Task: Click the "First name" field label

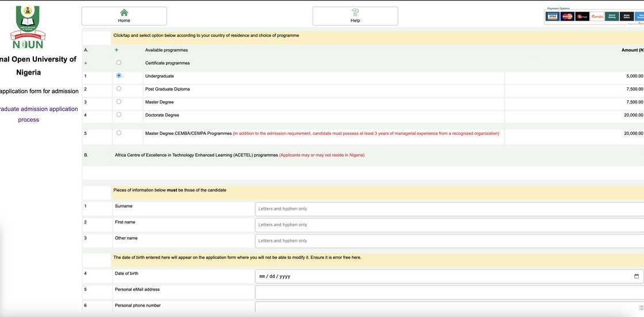Action: tap(125, 222)
